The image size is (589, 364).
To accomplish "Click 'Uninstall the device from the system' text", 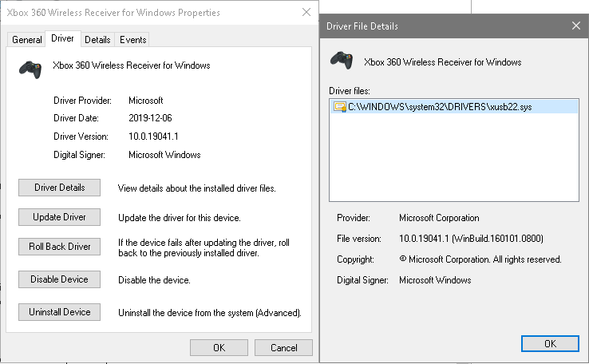I will pos(210,313).
